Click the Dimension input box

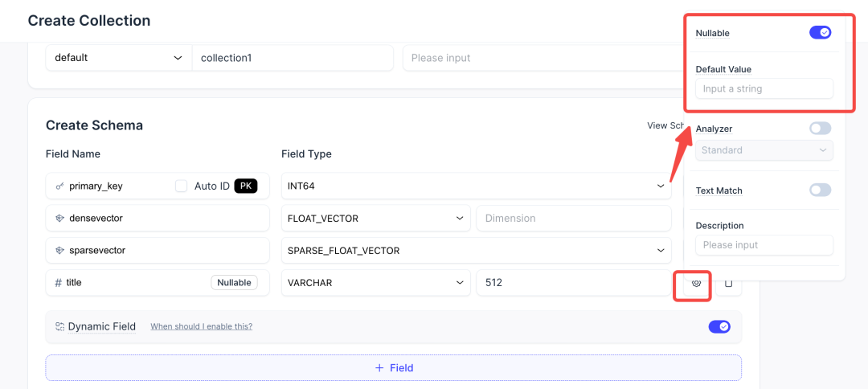click(573, 218)
